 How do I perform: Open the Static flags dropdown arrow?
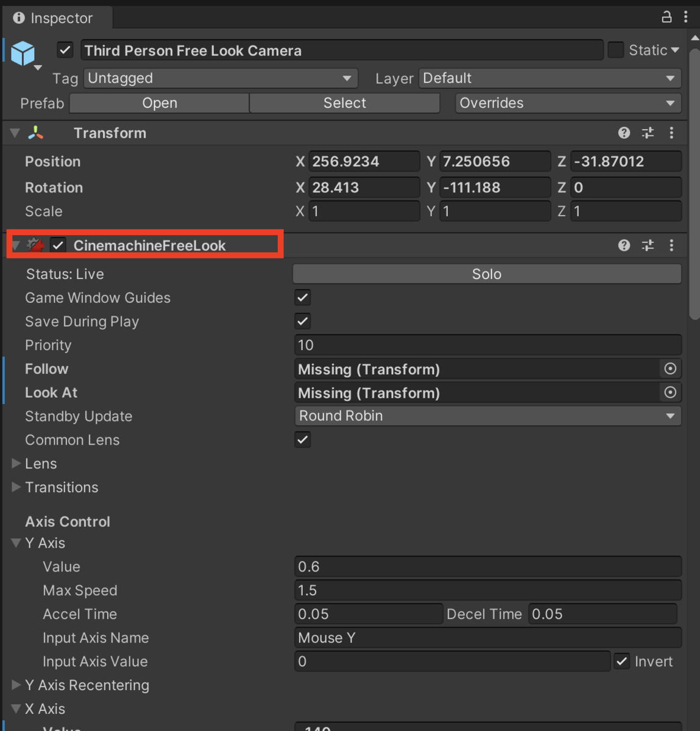click(x=675, y=50)
